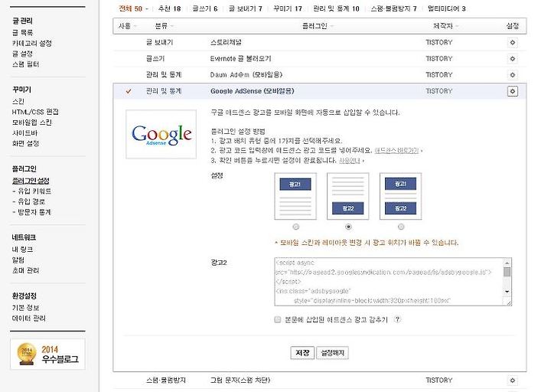The width and height of the screenshot is (551, 392).
Task: Switch to the 추천 18 tab
Action: click(169, 8)
